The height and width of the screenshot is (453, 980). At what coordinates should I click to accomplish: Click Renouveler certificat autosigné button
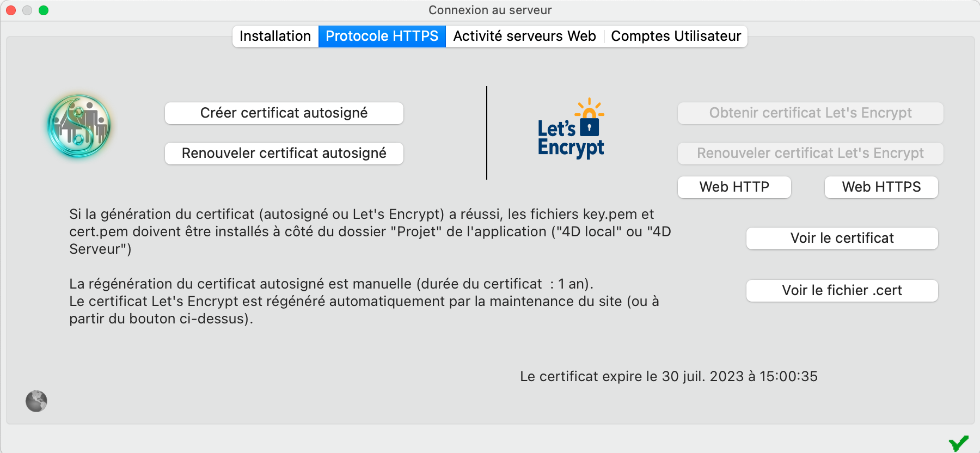coord(284,154)
